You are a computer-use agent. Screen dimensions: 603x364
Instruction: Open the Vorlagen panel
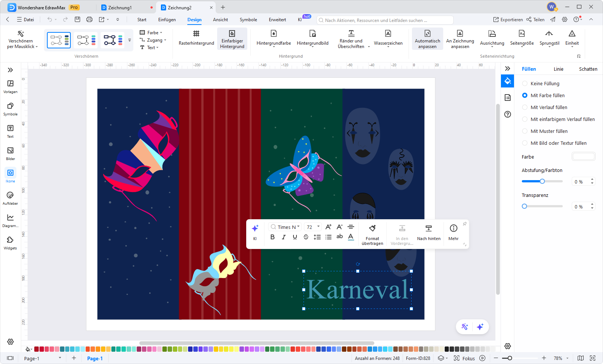10,86
